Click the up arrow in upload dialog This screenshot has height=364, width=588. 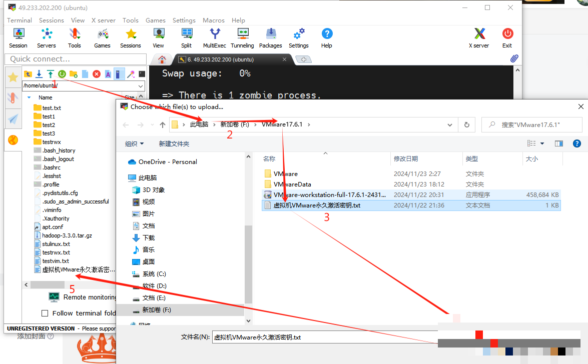click(162, 125)
